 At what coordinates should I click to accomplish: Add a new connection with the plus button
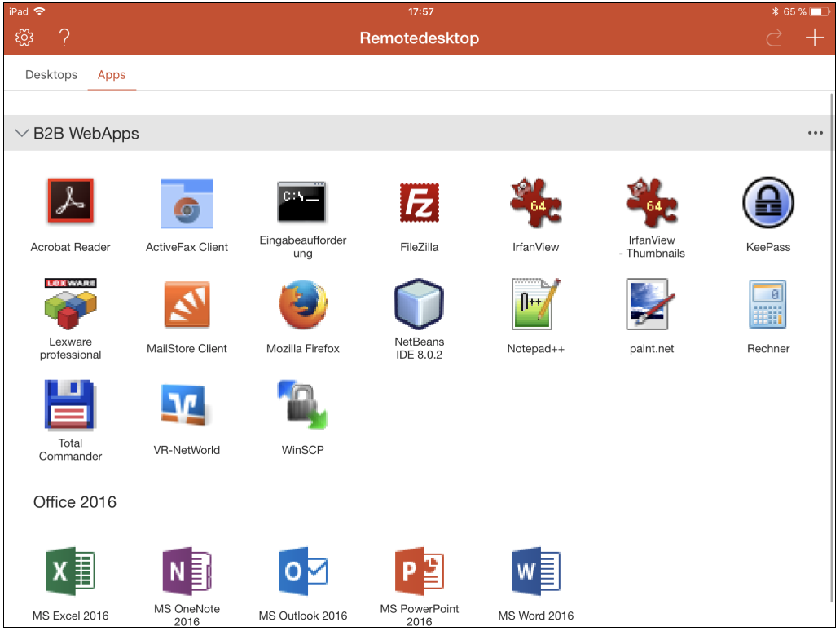(x=814, y=38)
